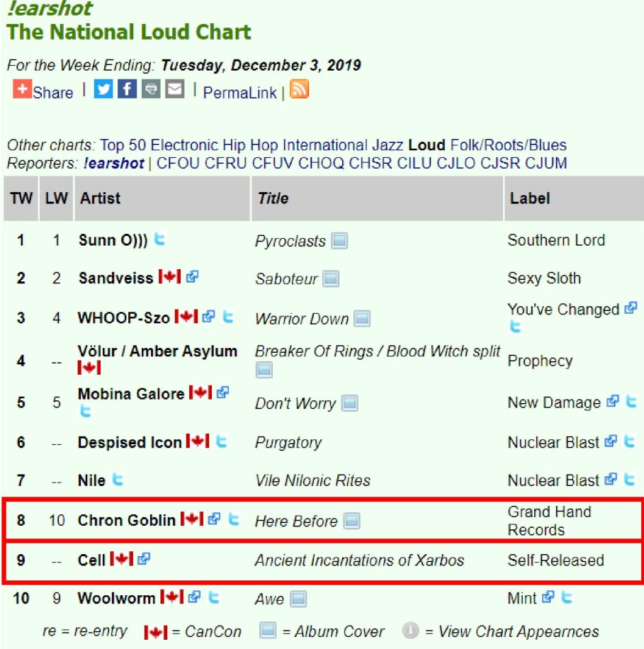Open Sunn O))) Twitter icon
The height and width of the screenshot is (649, 644).
[x=160, y=239]
